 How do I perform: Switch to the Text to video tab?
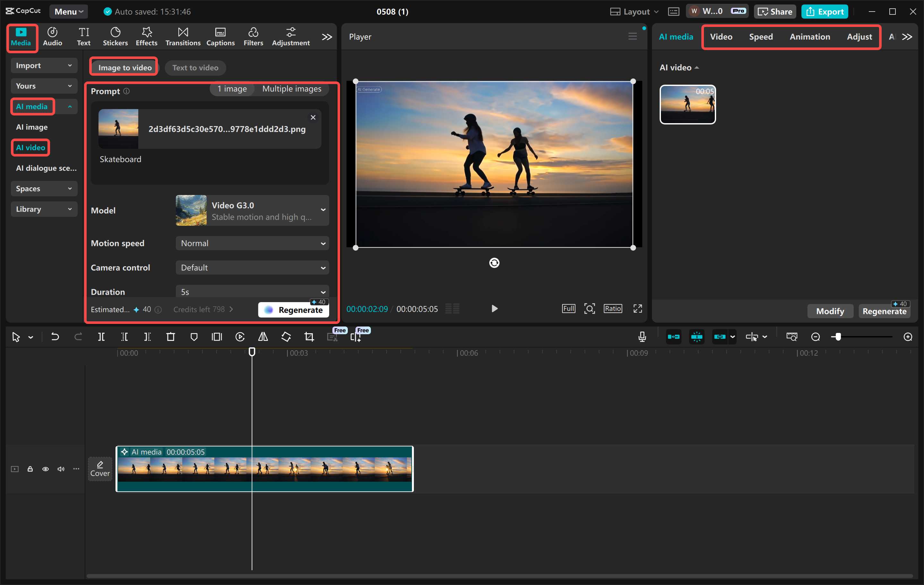[x=195, y=68]
